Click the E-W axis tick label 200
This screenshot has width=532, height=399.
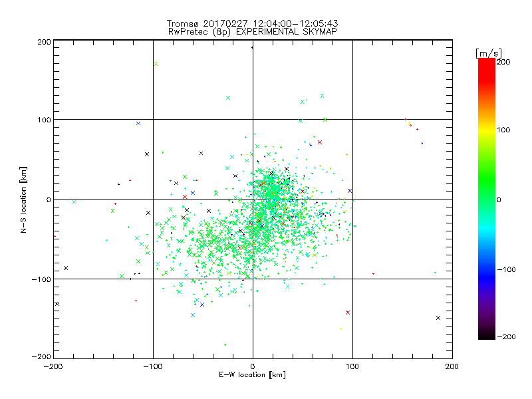(452, 366)
